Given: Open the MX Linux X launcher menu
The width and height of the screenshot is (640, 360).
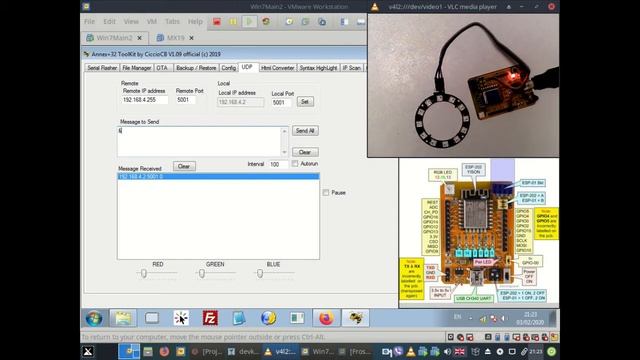Looking at the screenshot, I should click(88, 351).
